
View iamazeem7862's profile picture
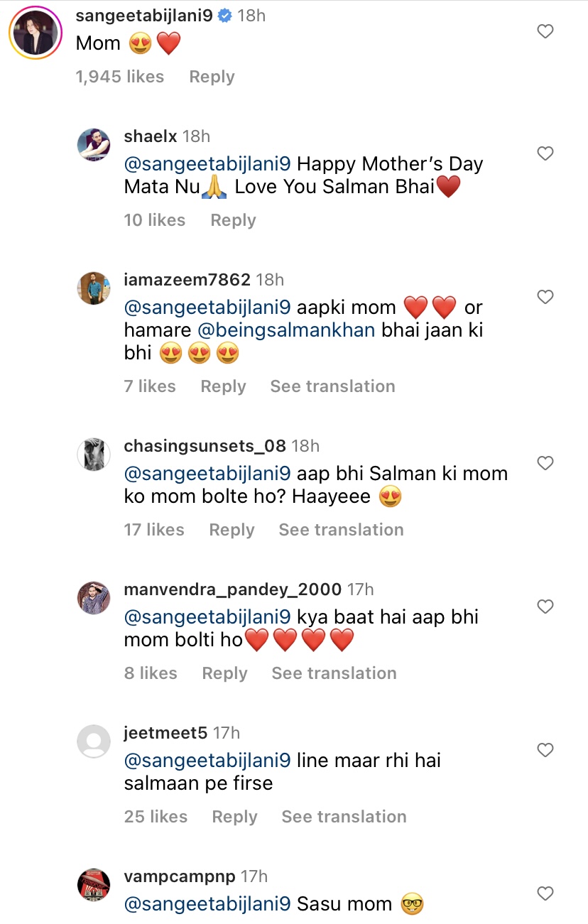(x=94, y=288)
